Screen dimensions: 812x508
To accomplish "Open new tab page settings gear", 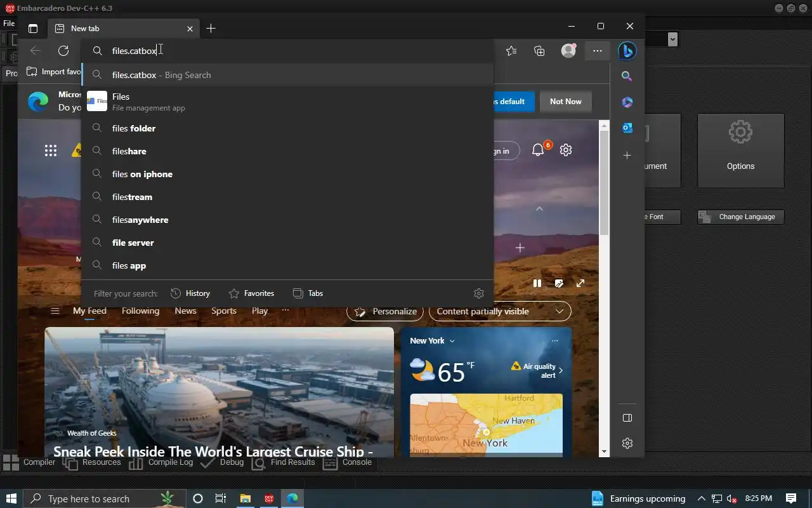I will coord(566,150).
